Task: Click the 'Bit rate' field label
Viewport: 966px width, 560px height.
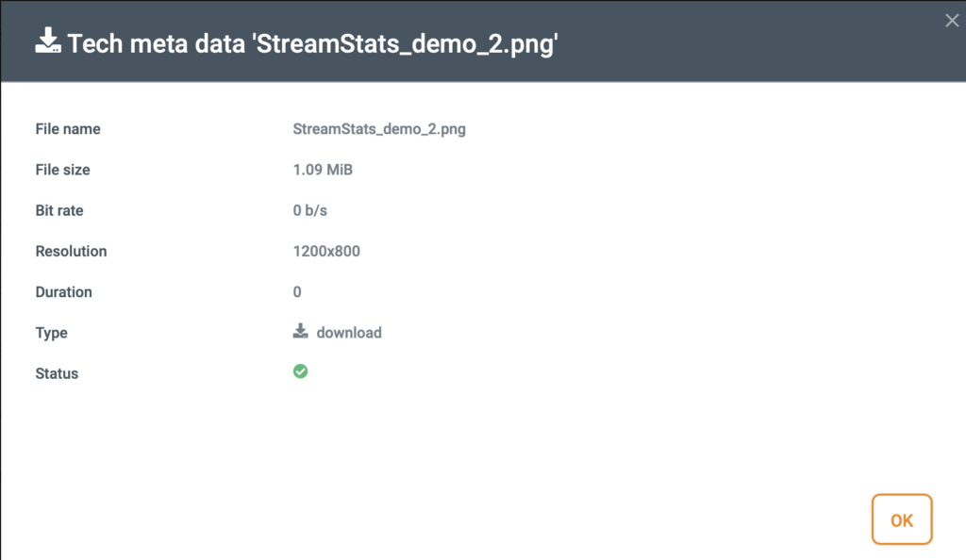Action: tap(59, 210)
